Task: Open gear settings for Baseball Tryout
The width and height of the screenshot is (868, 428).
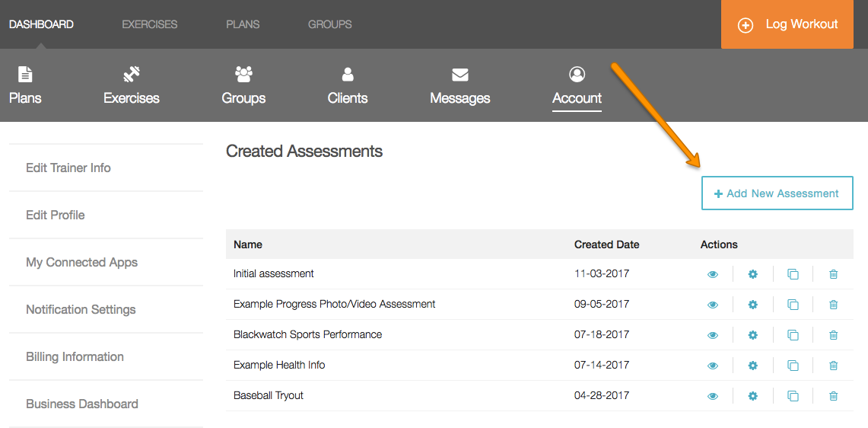Action: point(753,396)
